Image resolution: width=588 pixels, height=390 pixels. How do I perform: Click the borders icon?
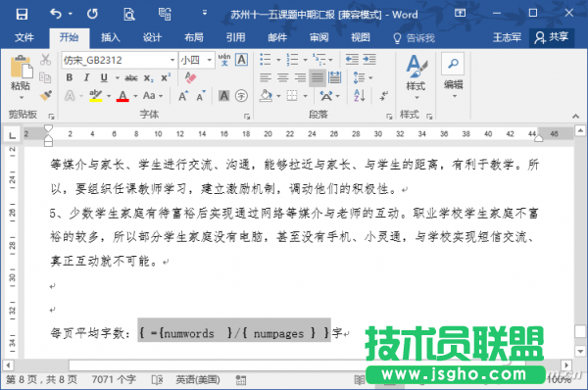pyautogui.click(x=292, y=96)
